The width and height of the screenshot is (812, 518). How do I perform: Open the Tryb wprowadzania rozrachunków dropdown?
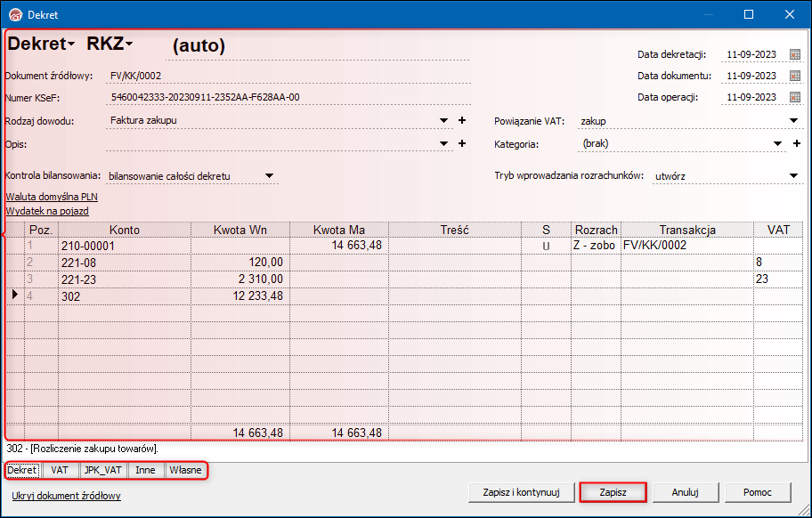point(794,176)
